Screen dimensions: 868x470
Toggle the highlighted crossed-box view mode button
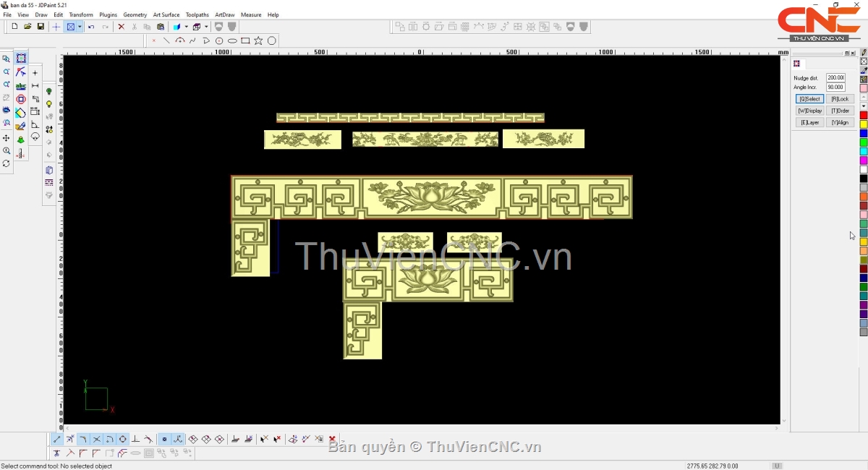[x=71, y=27]
